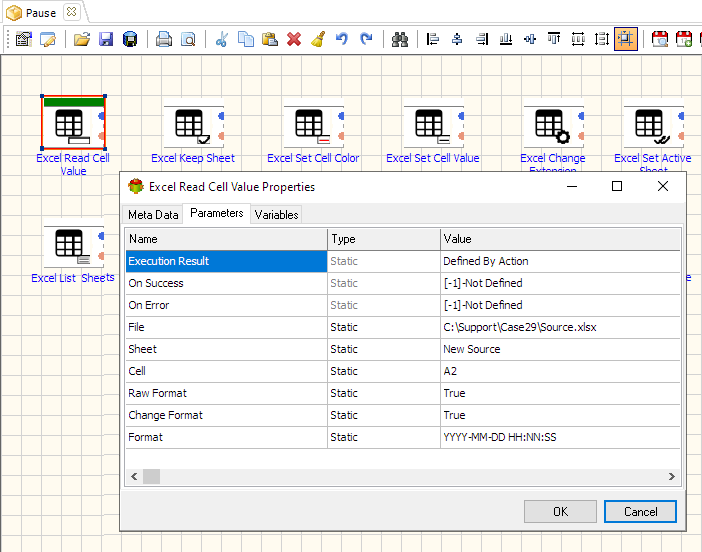
Task: Toggle the highlighted snap-to-grid icon
Action: [626, 39]
